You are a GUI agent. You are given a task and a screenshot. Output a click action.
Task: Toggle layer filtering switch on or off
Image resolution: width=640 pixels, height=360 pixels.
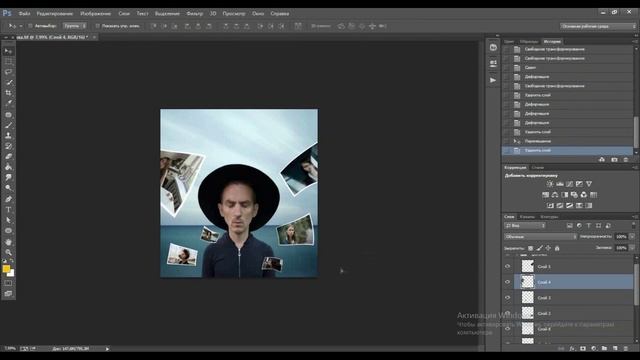(634, 225)
